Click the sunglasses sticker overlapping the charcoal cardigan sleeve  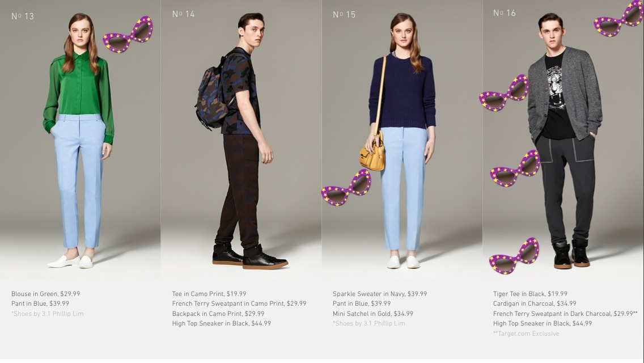tap(504, 93)
